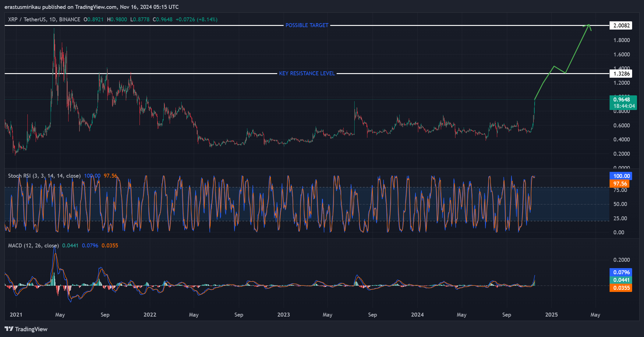Click the MACD (12, 26, close) legend
The image size is (644, 337).
tap(33, 246)
